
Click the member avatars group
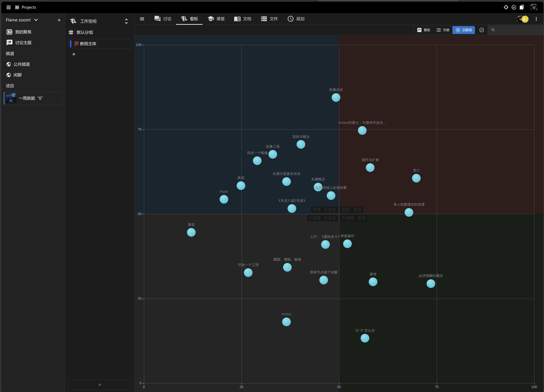523,19
